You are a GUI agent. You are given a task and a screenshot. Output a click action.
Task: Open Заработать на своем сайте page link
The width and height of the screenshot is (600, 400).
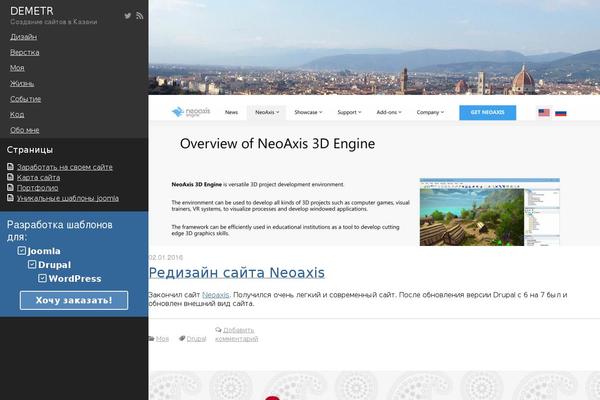pos(65,167)
